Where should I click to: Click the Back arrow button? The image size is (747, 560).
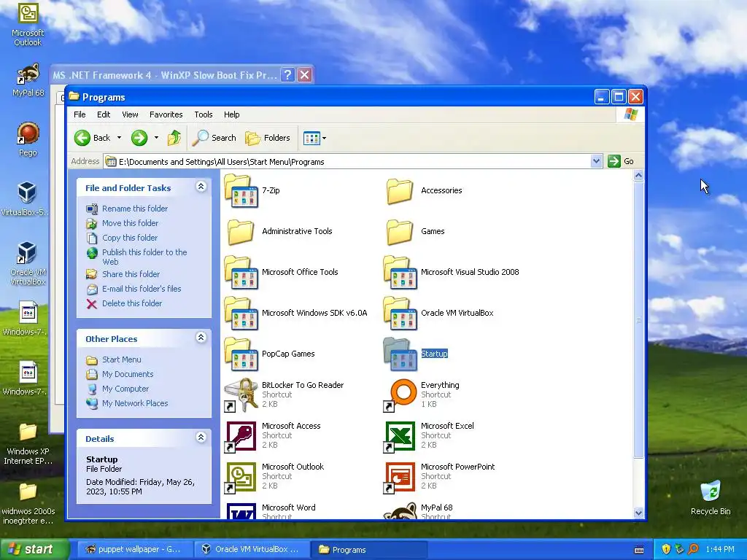coord(93,138)
